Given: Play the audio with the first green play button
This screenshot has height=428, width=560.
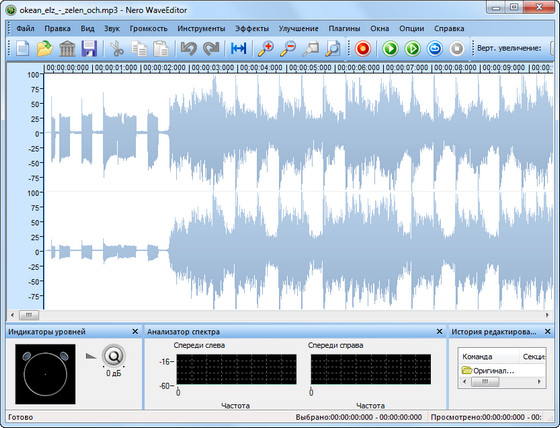Looking at the screenshot, I should (390, 49).
